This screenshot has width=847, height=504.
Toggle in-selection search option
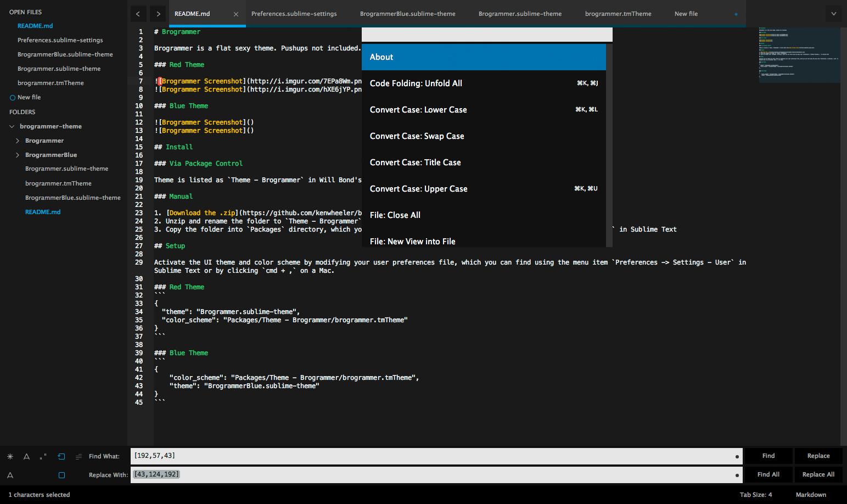(x=78, y=456)
